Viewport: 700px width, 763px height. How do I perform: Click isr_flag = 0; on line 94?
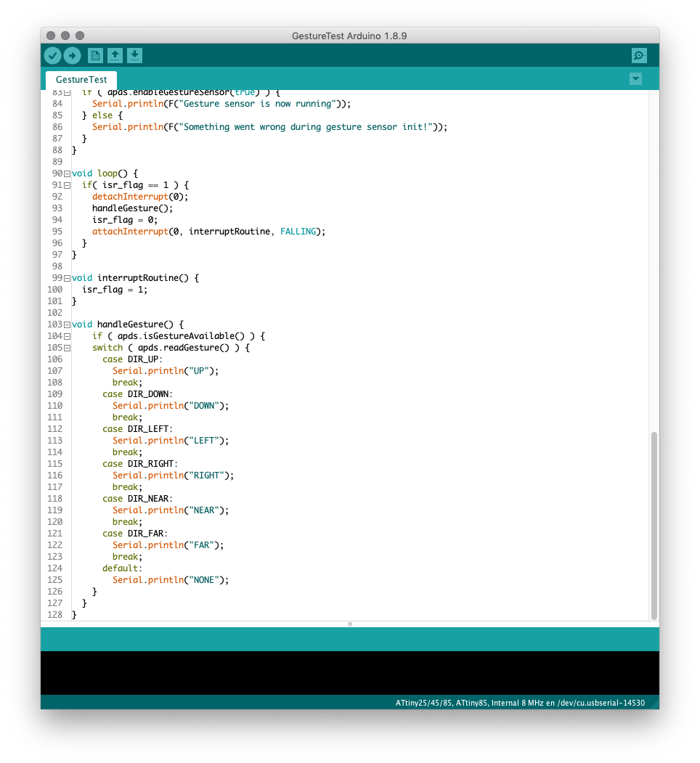pyautogui.click(x=125, y=220)
